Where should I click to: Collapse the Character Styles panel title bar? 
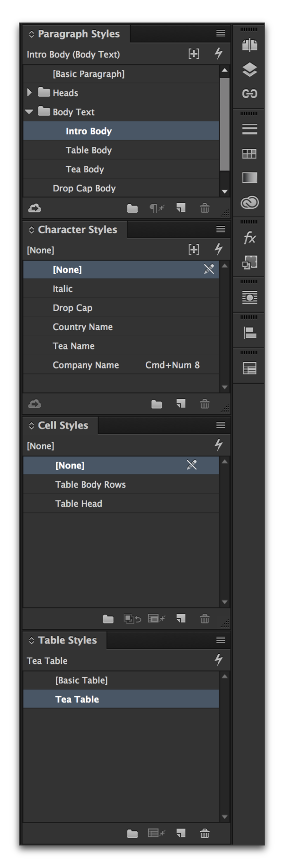[x=32, y=230]
